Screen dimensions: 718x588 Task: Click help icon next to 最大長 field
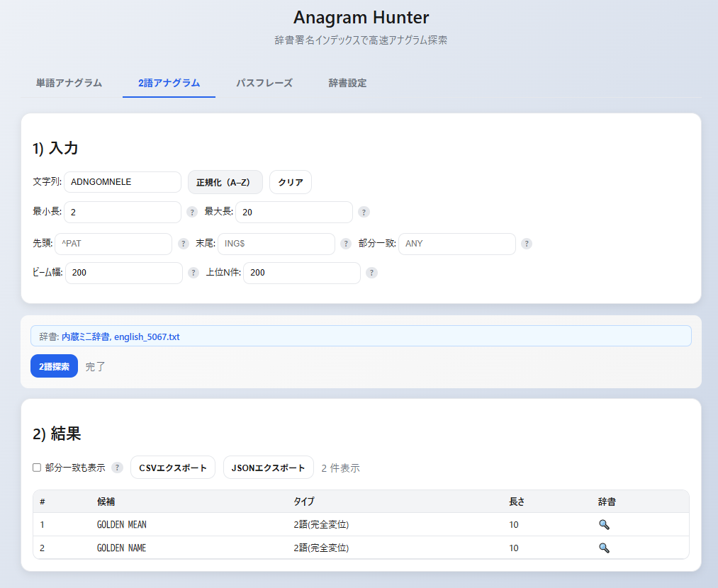point(364,212)
